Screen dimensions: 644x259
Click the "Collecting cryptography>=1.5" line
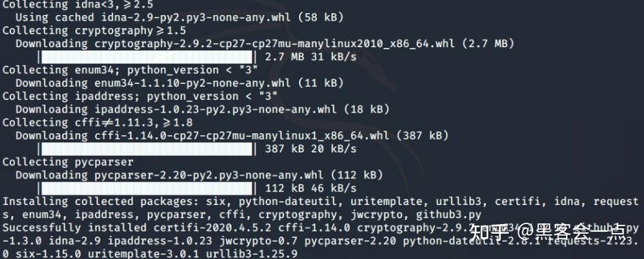(94, 31)
